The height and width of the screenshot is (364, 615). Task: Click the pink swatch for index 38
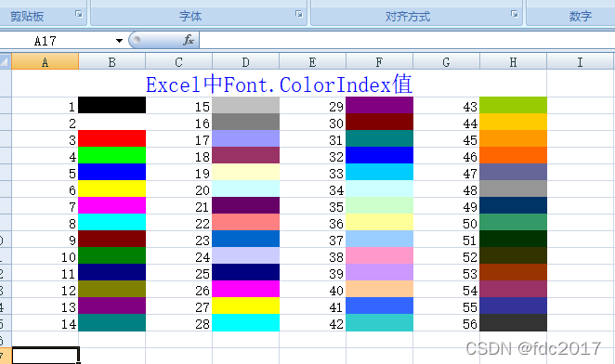(380, 255)
